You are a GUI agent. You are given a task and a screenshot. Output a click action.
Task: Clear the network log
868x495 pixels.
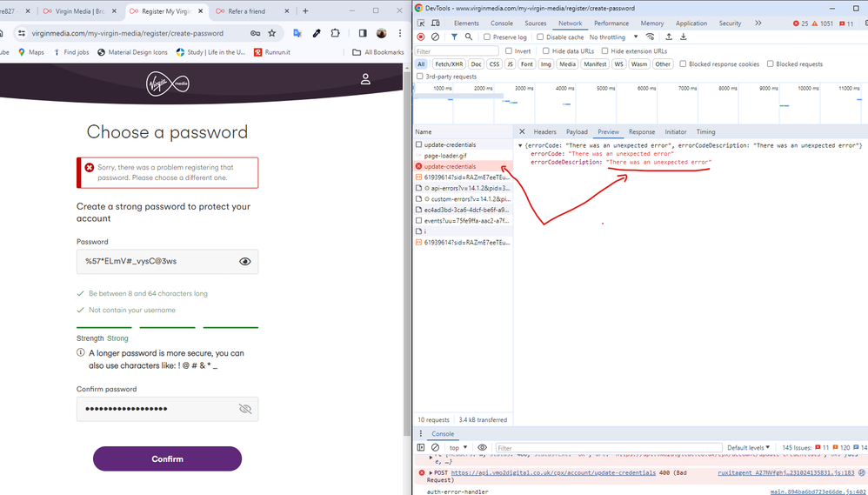(x=435, y=37)
